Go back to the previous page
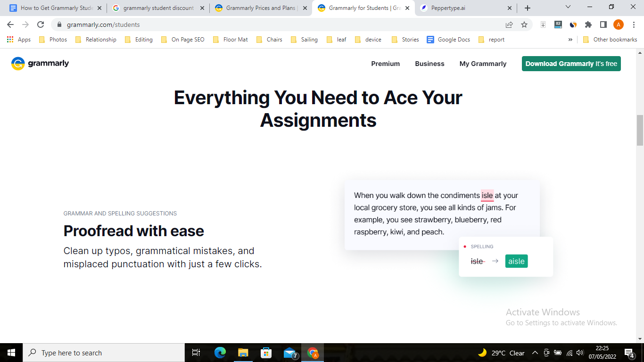 coord(10,25)
